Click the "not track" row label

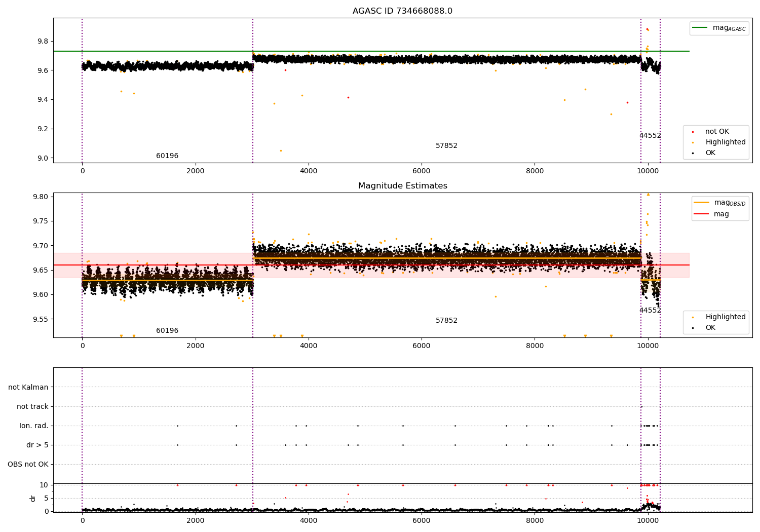click(x=32, y=407)
